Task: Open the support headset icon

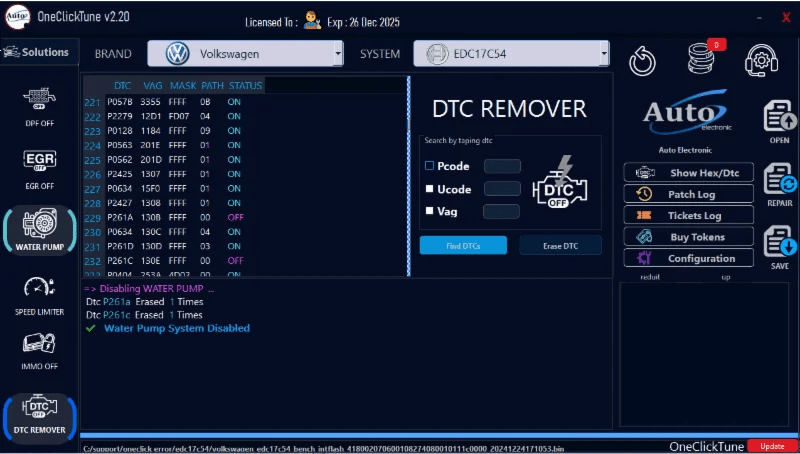Action: [x=761, y=61]
